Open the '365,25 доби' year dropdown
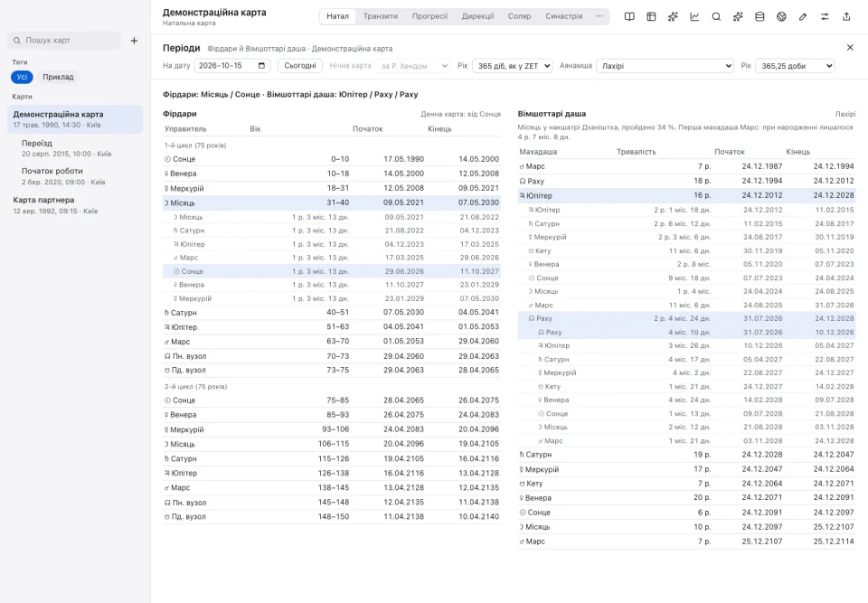Image resolution: width=868 pixels, height=603 pixels. 795,66
